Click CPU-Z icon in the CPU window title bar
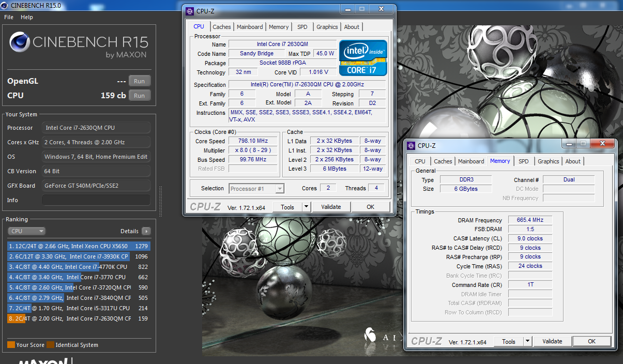 point(190,11)
